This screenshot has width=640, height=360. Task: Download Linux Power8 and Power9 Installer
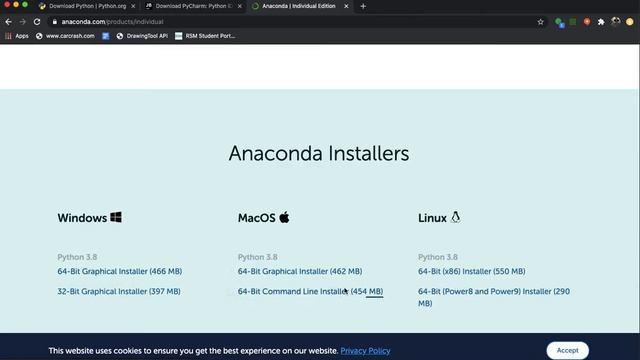click(x=494, y=297)
